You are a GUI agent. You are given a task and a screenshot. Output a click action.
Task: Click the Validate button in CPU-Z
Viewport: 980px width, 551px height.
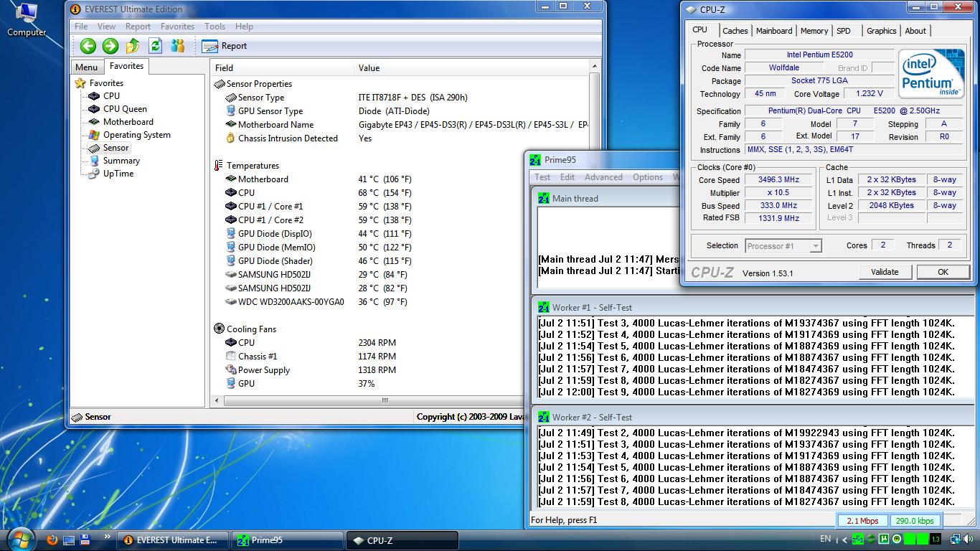click(x=885, y=272)
